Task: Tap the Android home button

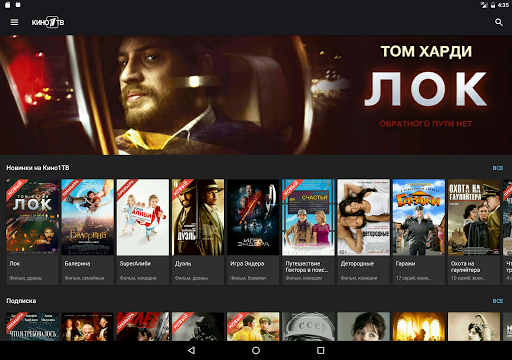Action: [256, 350]
